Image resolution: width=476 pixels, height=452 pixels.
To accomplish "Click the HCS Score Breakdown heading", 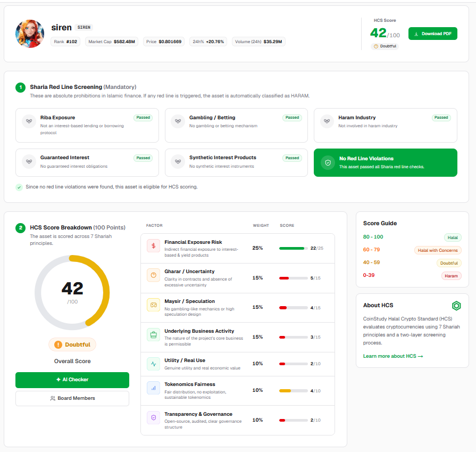I will (78, 228).
